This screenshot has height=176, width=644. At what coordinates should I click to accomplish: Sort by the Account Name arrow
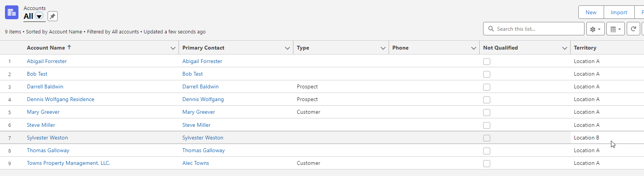tap(69, 47)
